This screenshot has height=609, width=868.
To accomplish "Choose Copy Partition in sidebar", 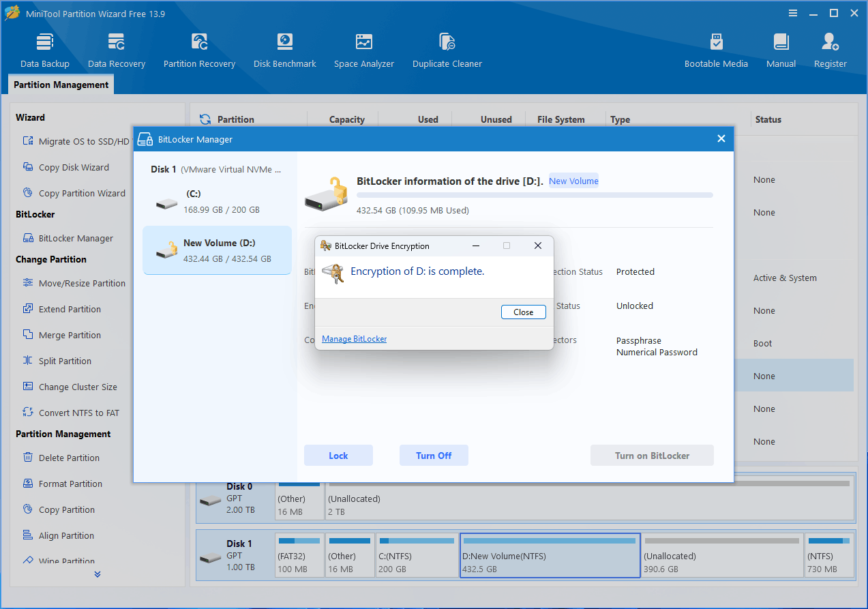I will 59,509.
